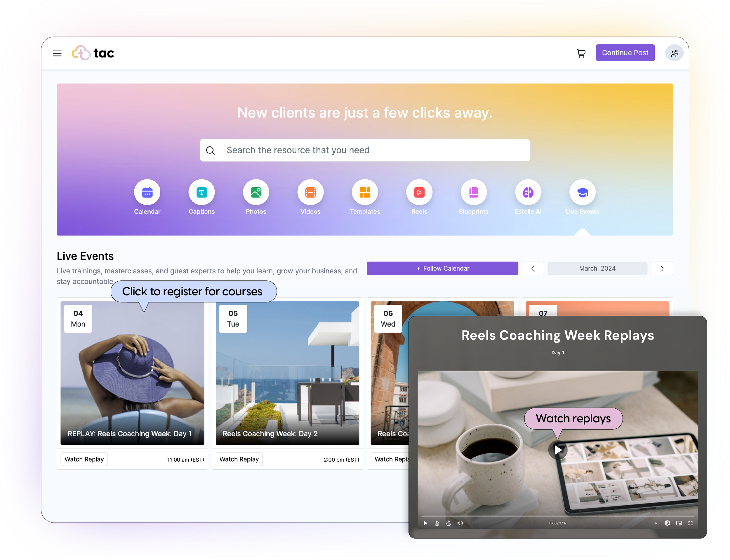Click the Follow Calendar button
Viewport: 730px width, 560px height.
[442, 268]
